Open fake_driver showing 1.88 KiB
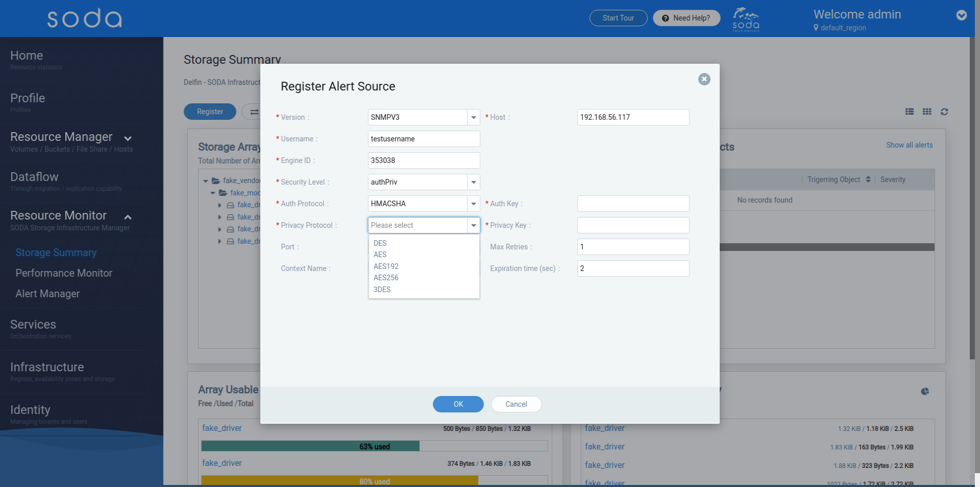 coord(604,465)
